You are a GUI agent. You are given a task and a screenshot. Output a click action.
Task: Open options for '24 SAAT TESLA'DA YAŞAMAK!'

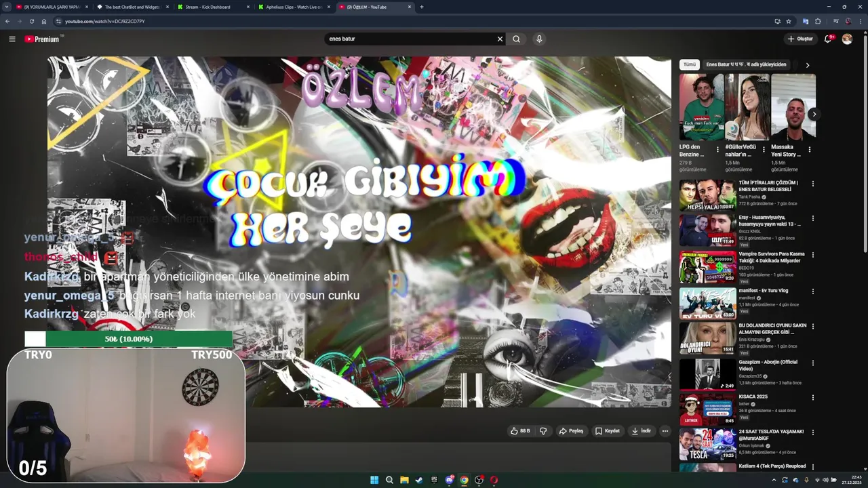812,432
